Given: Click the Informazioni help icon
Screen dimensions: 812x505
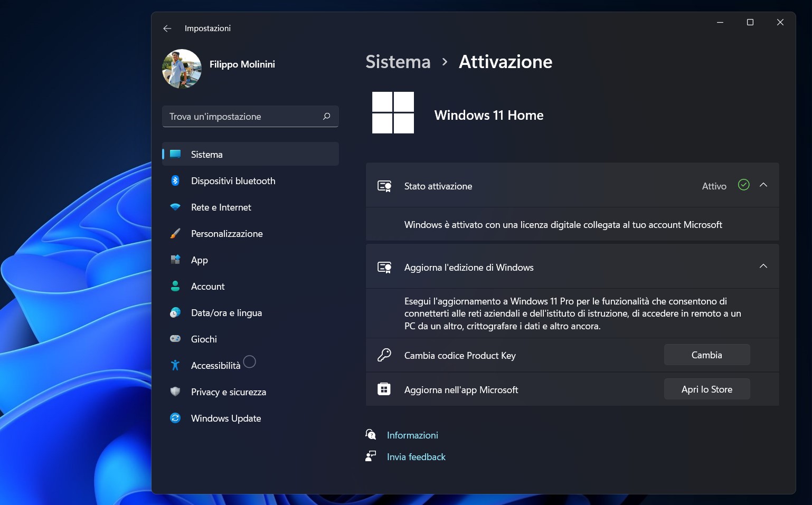Looking at the screenshot, I should pos(371,434).
